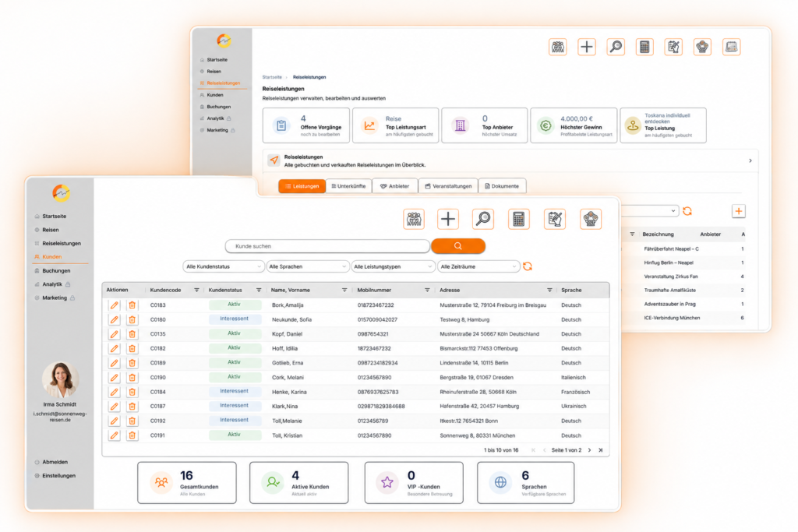798x532 pixels.
Task: Click Offene Vorgänge card in back window
Action: 306,125
